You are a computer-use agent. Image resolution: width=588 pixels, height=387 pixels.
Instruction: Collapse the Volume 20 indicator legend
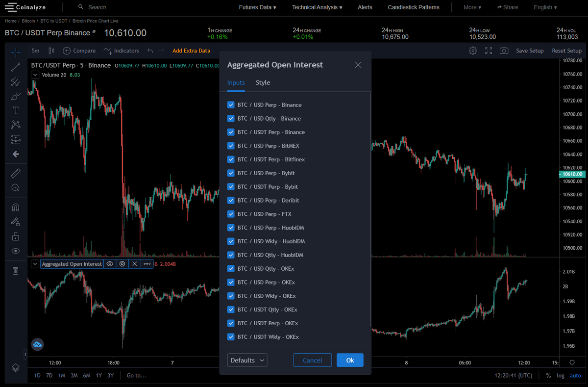(35, 75)
